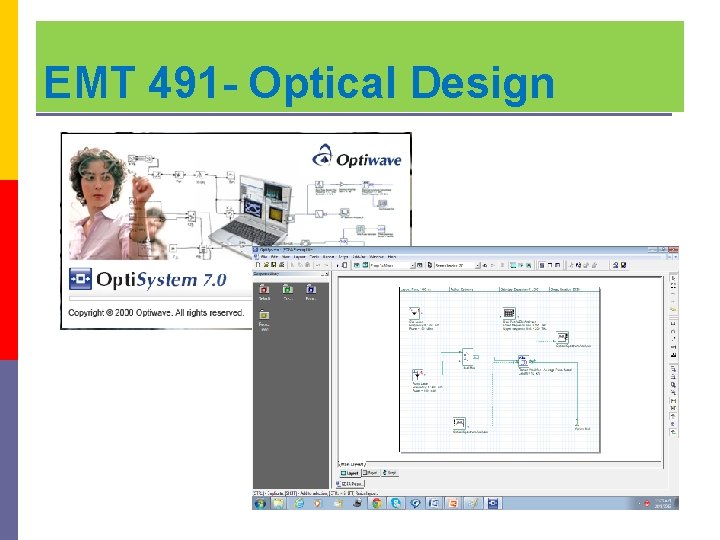This screenshot has width=720, height=540.
Task: Select the Optical Null component
Action: click(577, 423)
